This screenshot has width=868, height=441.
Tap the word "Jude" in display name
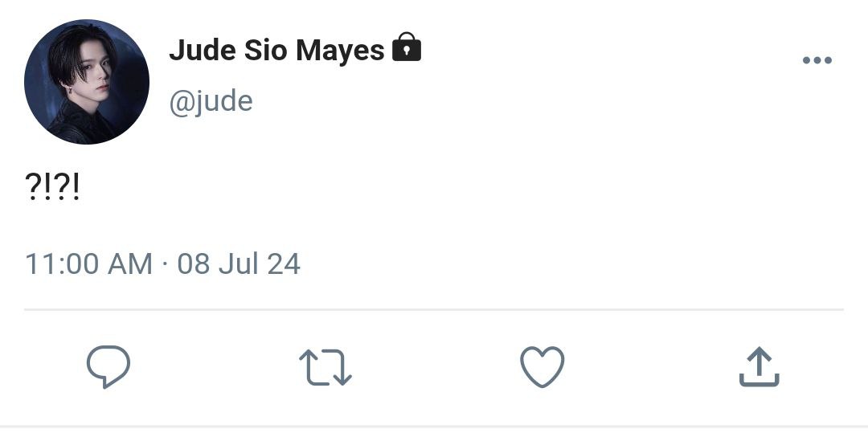coord(202,50)
